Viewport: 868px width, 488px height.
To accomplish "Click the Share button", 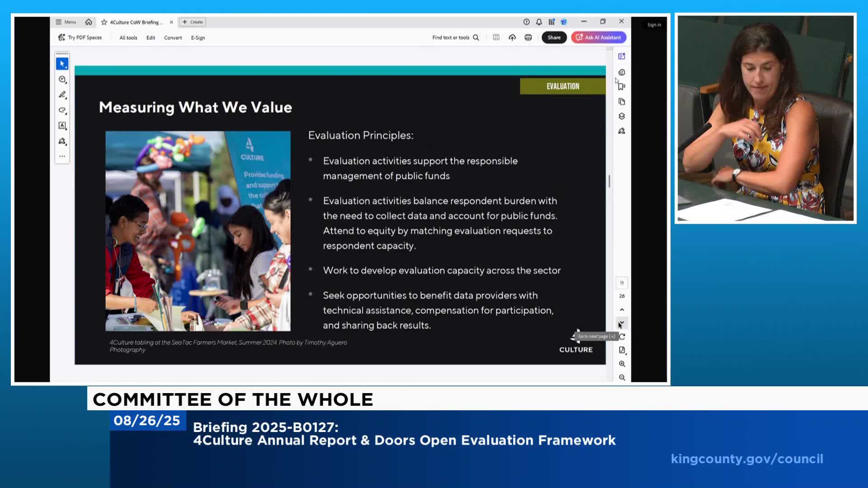I will (554, 38).
